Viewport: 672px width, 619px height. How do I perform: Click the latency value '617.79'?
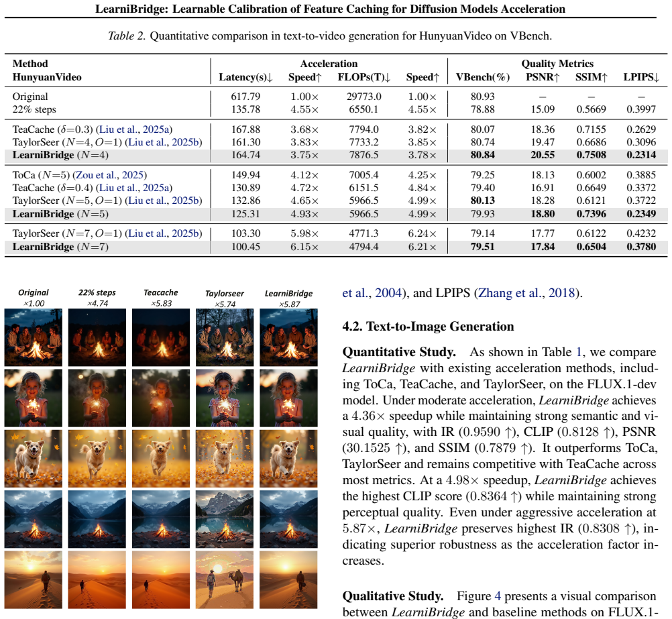pyautogui.click(x=245, y=97)
